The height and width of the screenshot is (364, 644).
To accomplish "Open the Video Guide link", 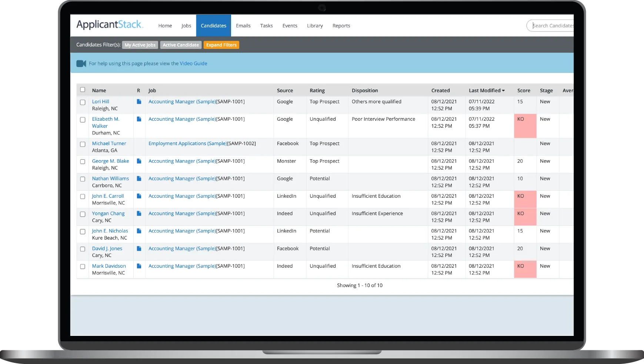I will (193, 63).
